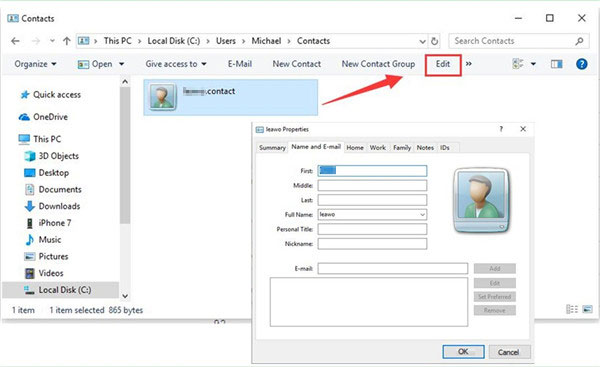This screenshot has width=600, height=367.
Task: Open Help with the question icon
Action: 582,64
